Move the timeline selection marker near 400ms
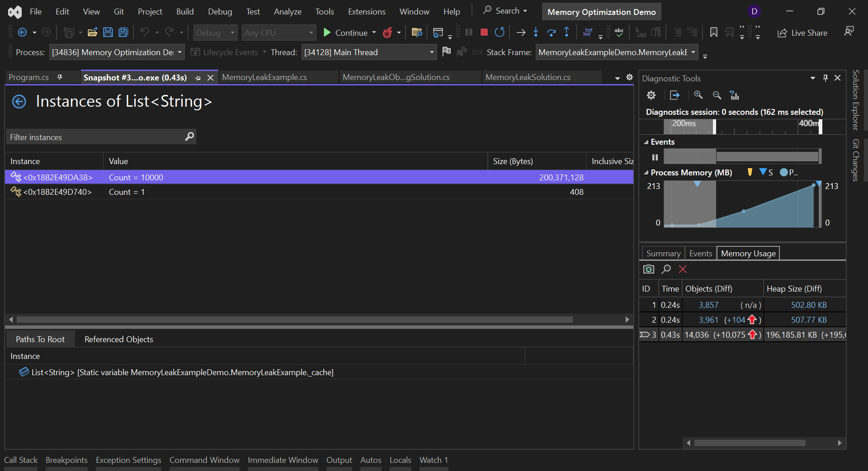The image size is (868, 471). click(820, 127)
